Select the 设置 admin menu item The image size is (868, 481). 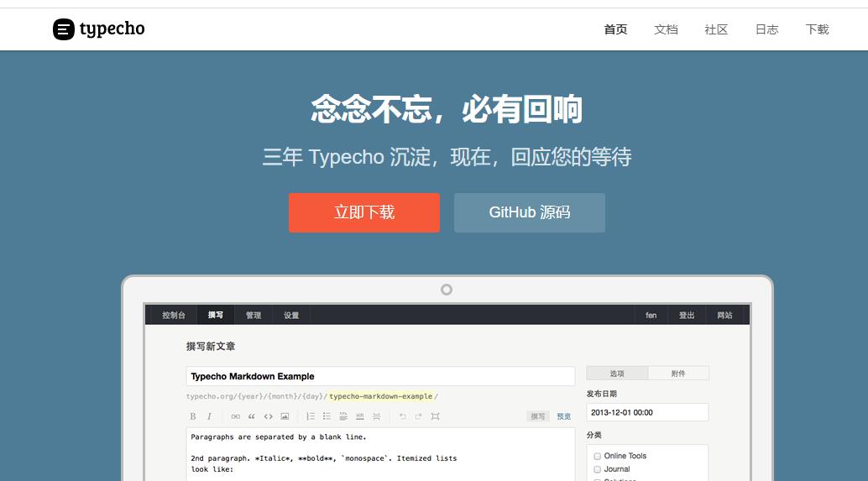(x=291, y=315)
